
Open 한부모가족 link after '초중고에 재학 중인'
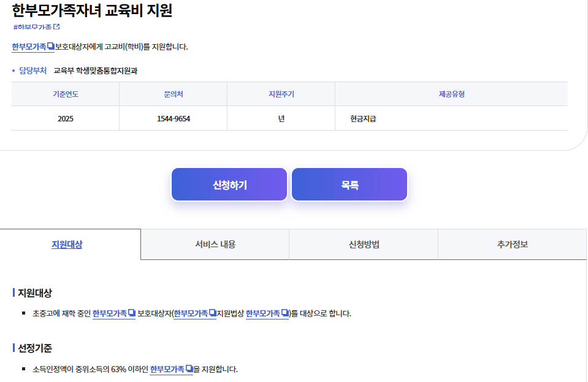[114, 313]
